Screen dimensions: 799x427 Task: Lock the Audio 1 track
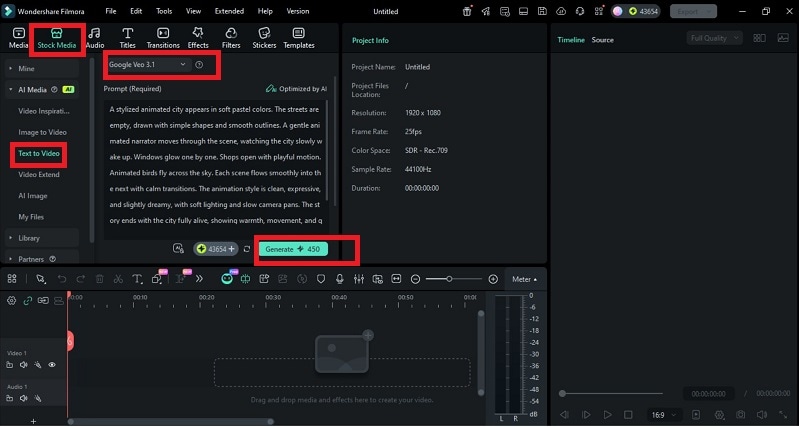pyautogui.click(x=10, y=398)
